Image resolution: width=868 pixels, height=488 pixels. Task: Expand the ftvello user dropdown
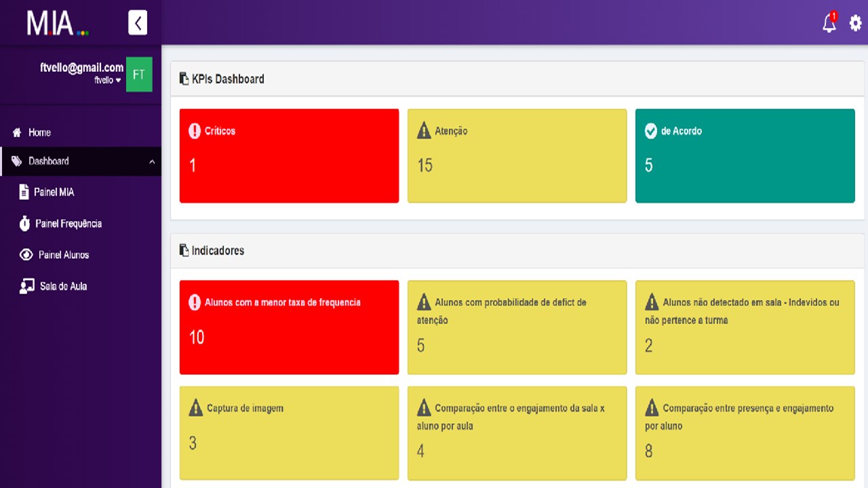108,80
